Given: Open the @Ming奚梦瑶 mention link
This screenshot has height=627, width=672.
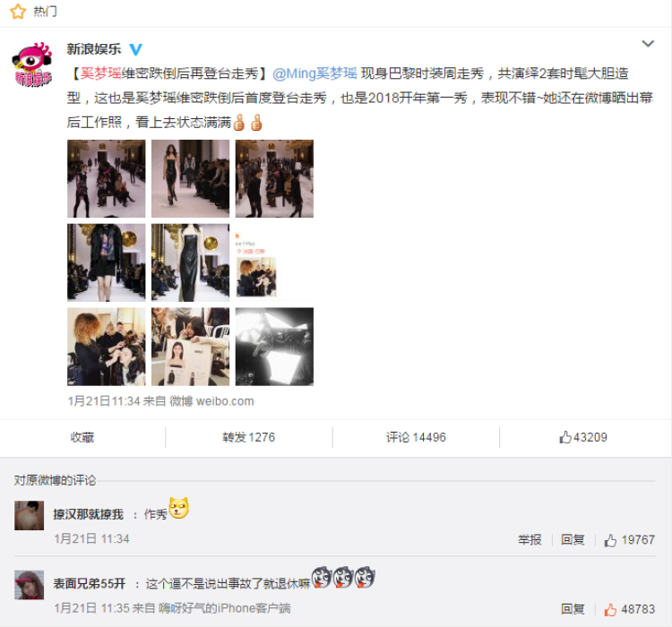Looking at the screenshot, I should (314, 73).
